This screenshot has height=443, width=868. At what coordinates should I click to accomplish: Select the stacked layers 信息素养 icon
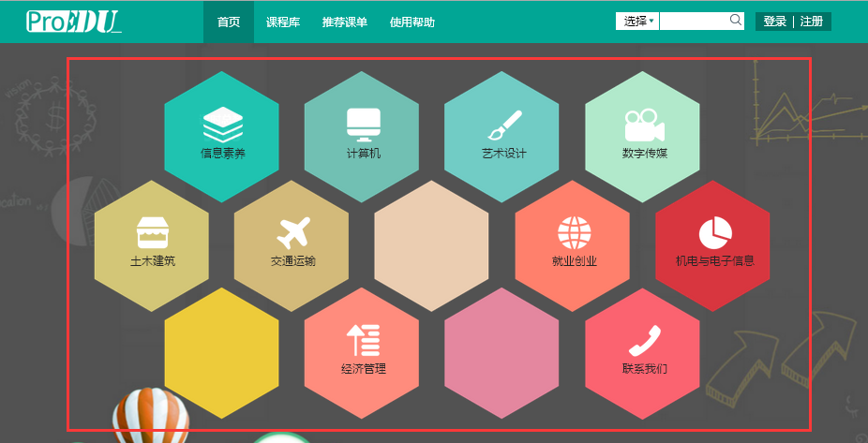[222, 125]
